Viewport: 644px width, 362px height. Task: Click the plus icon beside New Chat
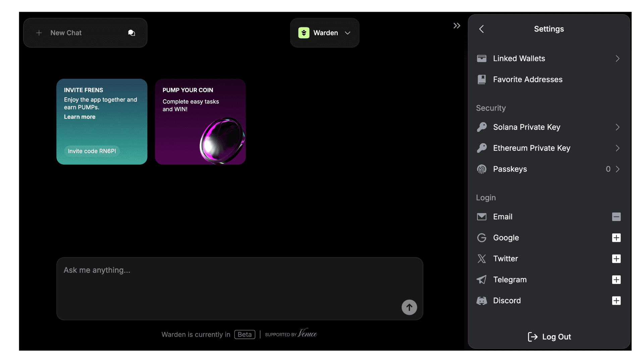click(39, 33)
